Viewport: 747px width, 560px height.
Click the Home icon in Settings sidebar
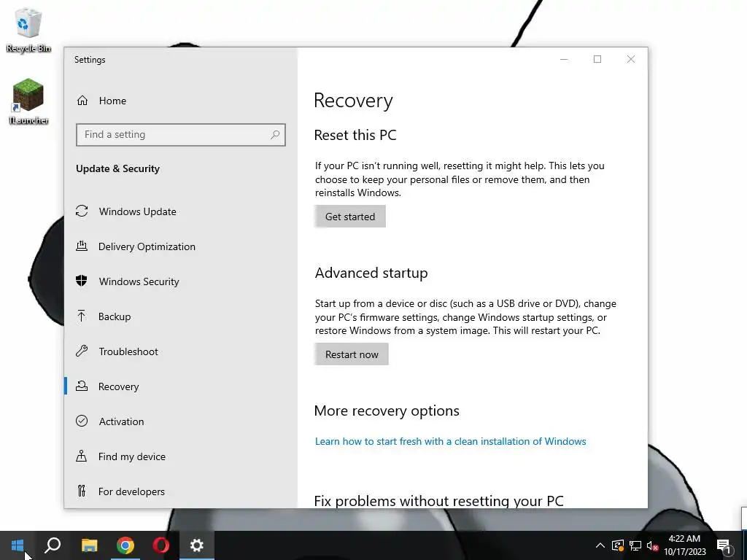pos(82,101)
